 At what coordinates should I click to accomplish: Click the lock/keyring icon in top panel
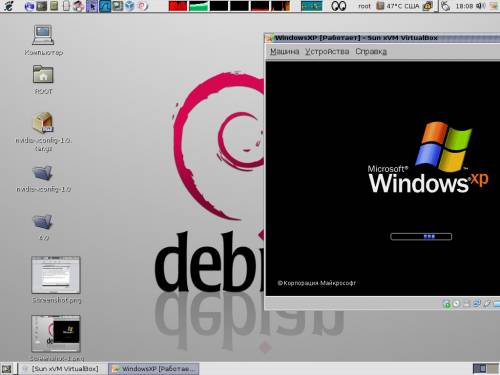pyautogui.click(x=427, y=6)
